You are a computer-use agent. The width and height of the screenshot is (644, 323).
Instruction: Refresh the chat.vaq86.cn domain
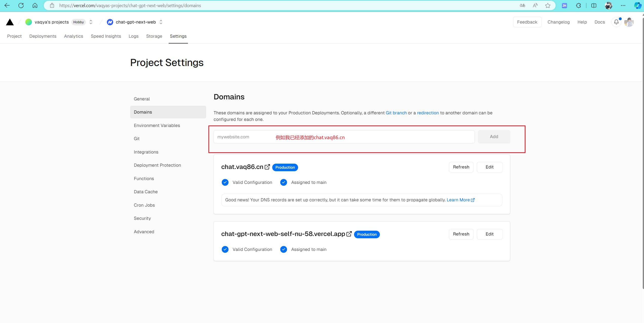(461, 167)
